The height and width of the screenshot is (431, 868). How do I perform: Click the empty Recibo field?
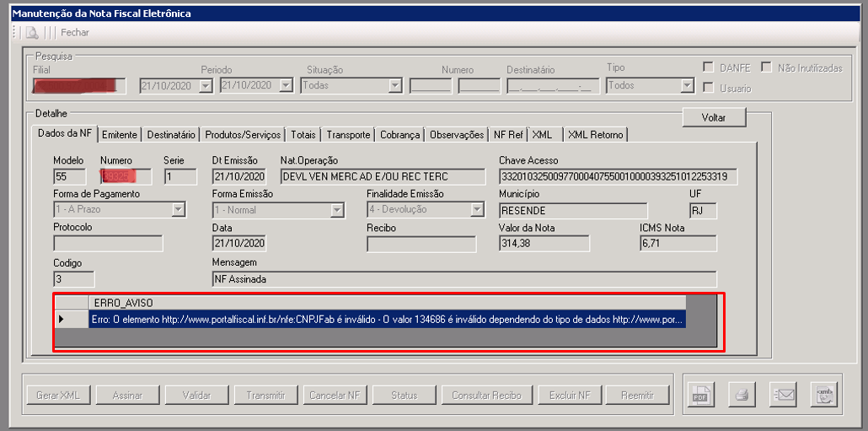[421, 243]
